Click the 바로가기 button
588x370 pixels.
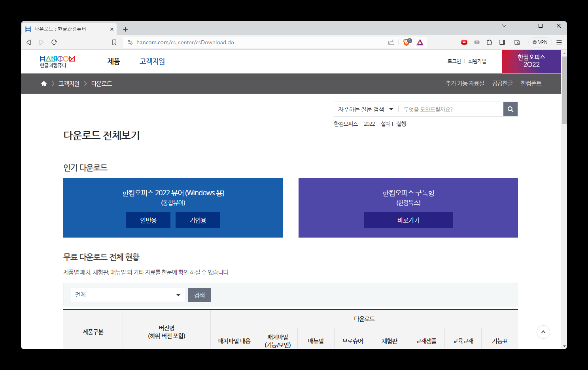coord(408,220)
